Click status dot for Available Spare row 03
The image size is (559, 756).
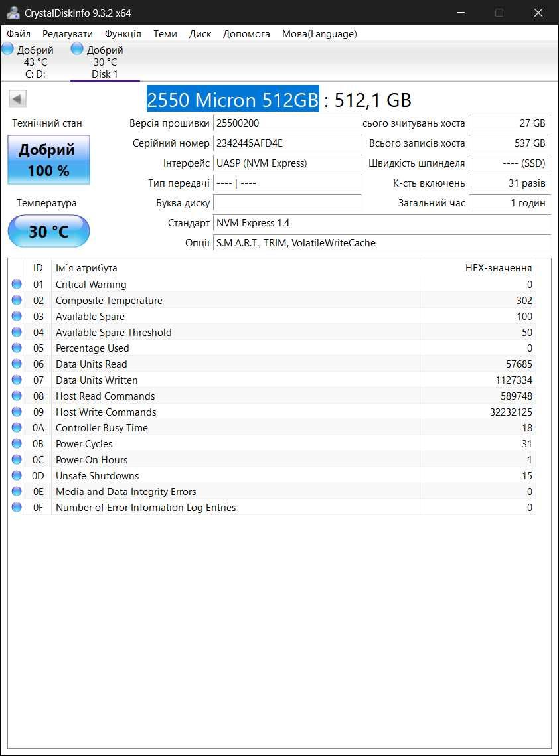click(x=17, y=316)
